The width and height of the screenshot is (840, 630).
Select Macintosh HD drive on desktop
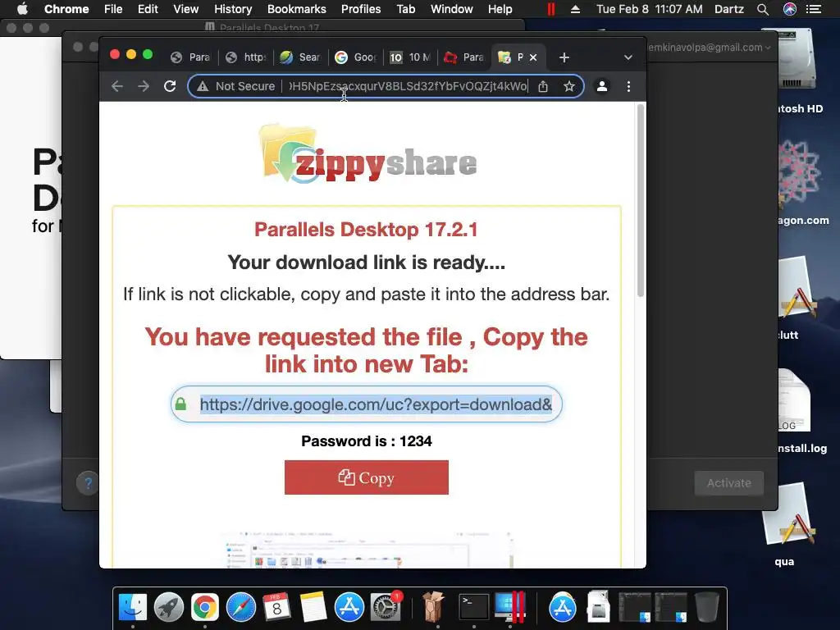[x=796, y=70]
